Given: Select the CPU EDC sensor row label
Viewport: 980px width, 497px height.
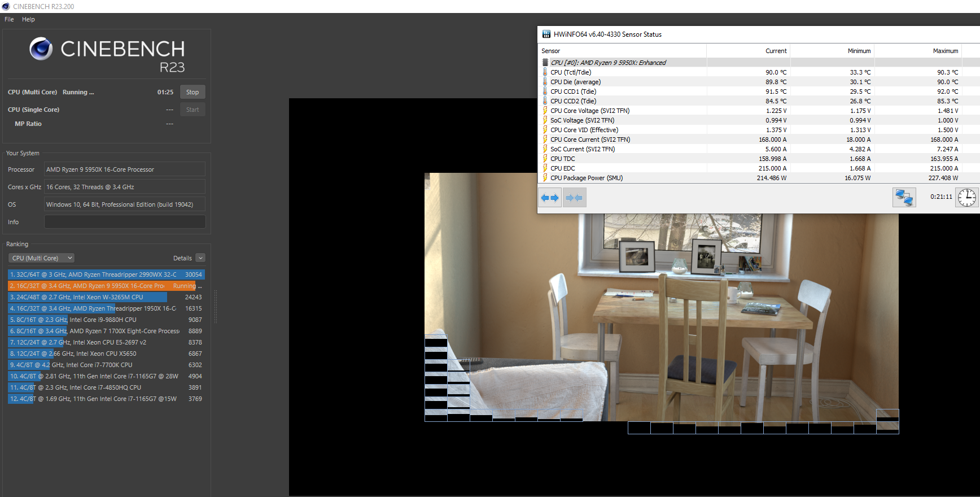Looking at the screenshot, I should (563, 168).
